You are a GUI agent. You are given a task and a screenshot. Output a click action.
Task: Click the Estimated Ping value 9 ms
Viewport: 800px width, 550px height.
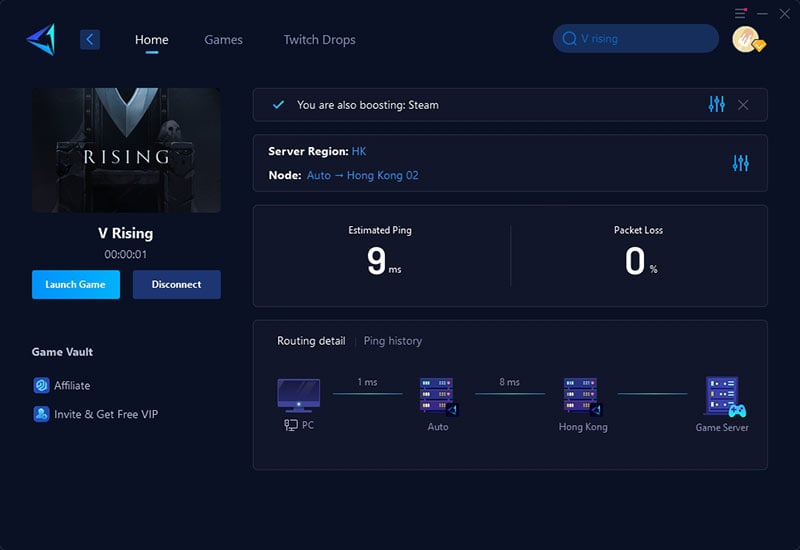[x=384, y=261]
